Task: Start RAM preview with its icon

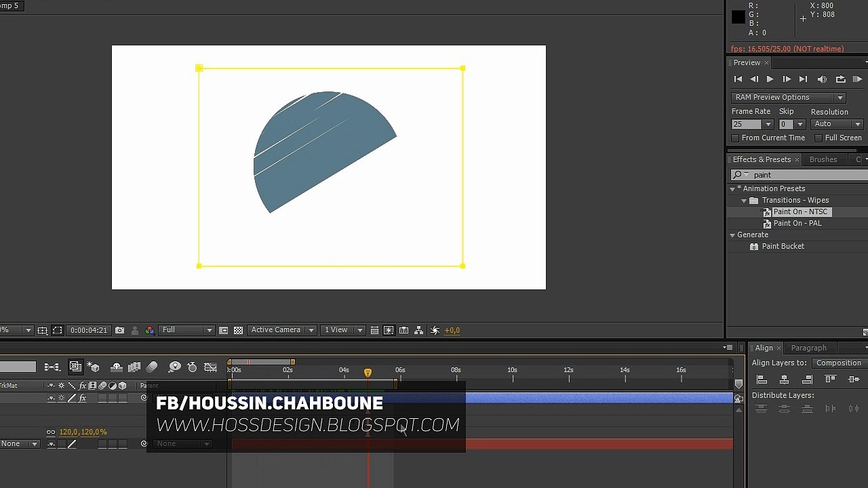Action: click(857, 79)
